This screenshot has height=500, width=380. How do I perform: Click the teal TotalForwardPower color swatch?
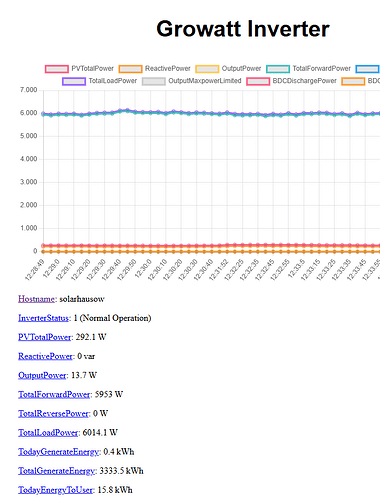(x=278, y=69)
